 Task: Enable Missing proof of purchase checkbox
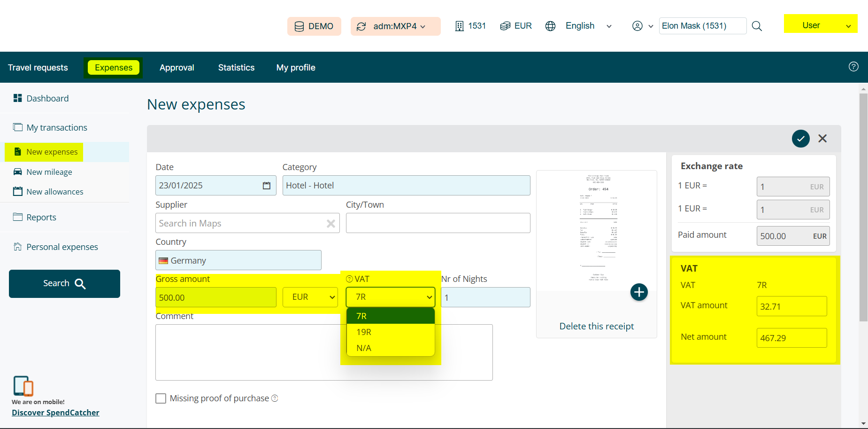coord(161,398)
